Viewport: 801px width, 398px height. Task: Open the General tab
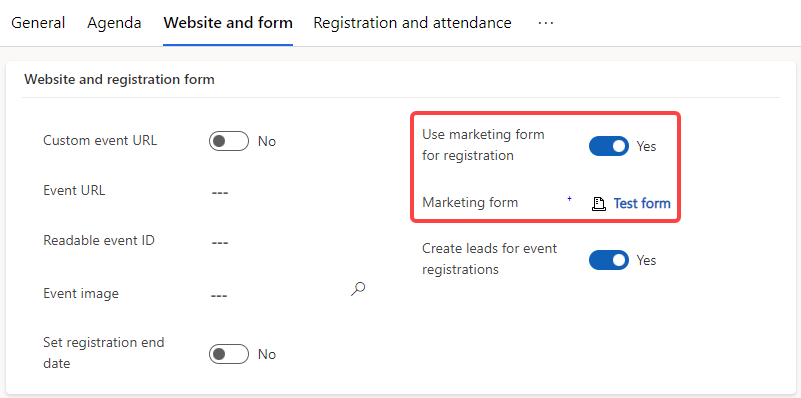coord(38,23)
